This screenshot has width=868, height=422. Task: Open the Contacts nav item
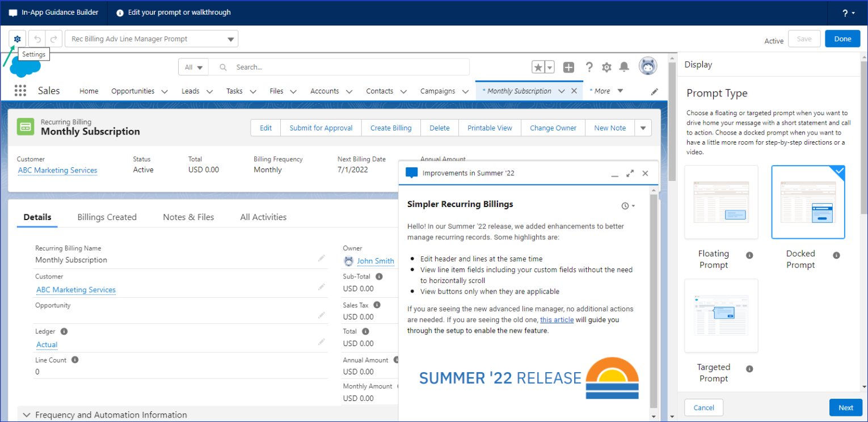[x=380, y=91]
